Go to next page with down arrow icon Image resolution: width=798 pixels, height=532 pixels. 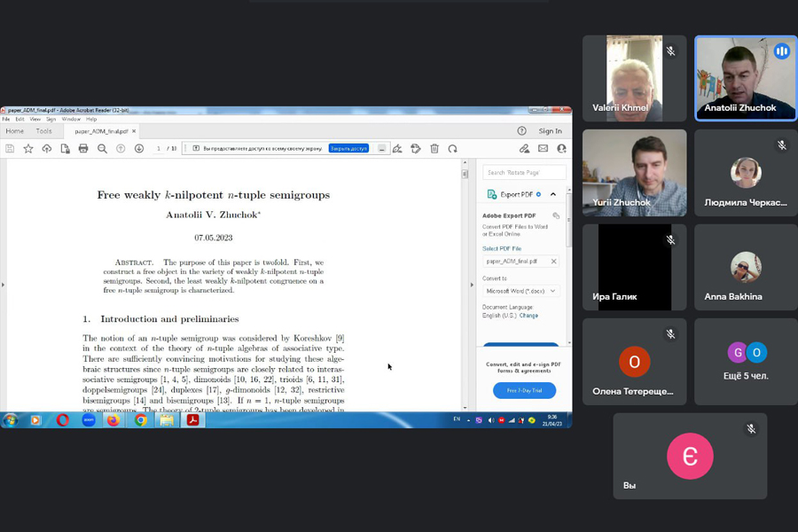click(x=139, y=149)
